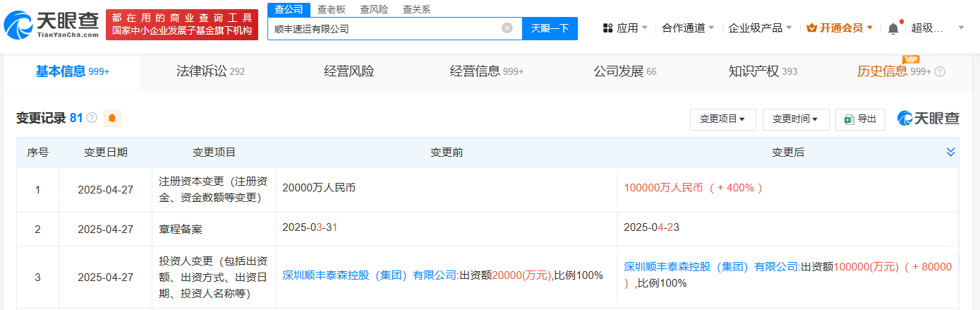The height and width of the screenshot is (310, 980).
Task: Click the company name search input field
Action: [x=385, y=28]
